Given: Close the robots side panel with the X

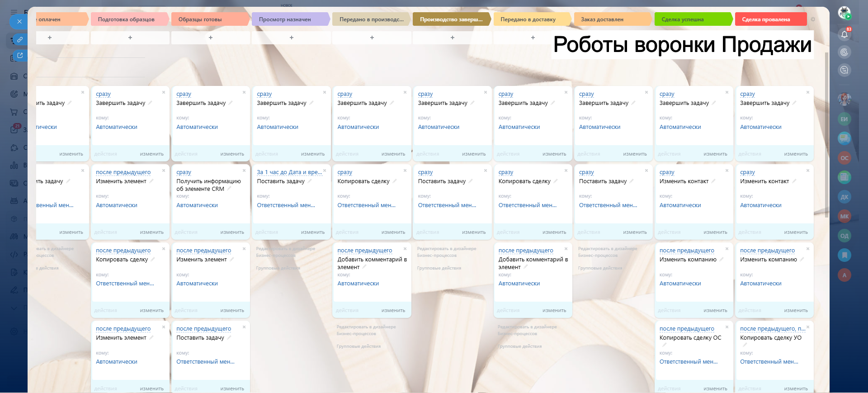Looking at the screenshot, I should [x=19, y=21].
